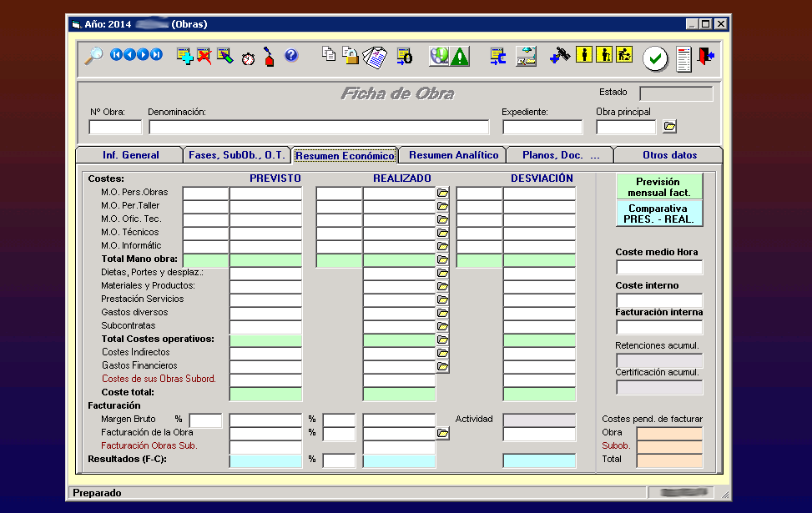Open the stacked papers report icon
812x513 pixels.
click(x=375, y=57)
